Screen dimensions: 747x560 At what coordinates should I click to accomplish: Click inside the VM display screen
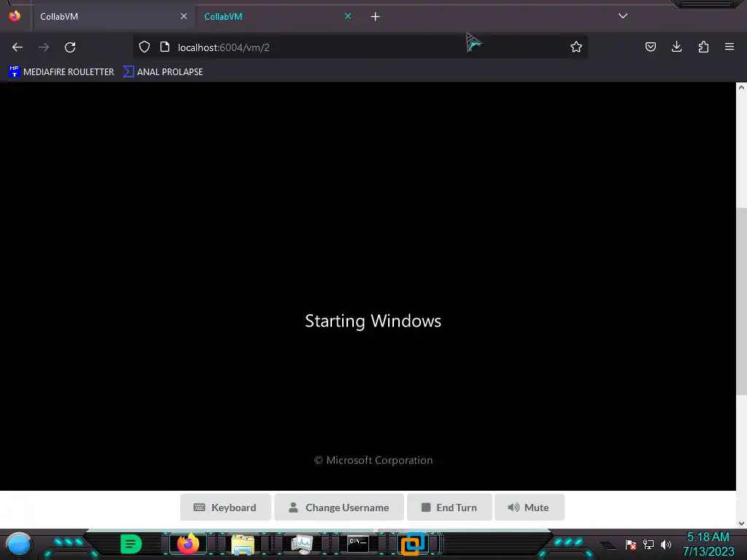[368, 287]
